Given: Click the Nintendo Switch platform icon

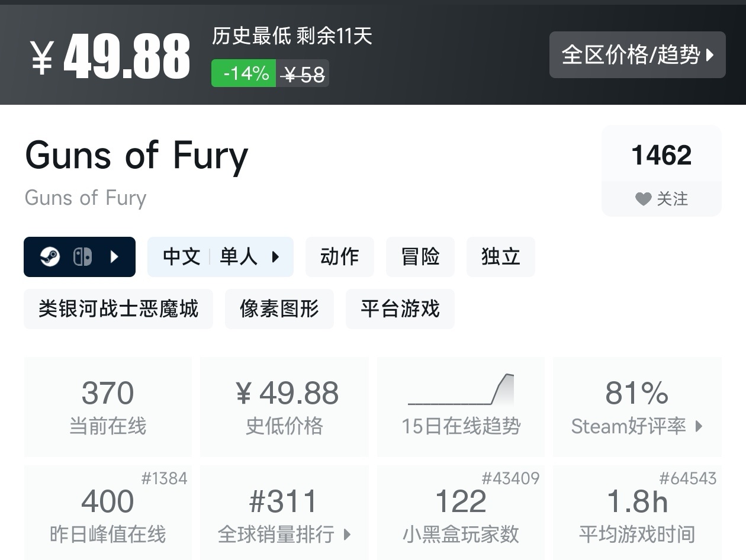Looking at the screenshot, I should (x=82, y=257).
